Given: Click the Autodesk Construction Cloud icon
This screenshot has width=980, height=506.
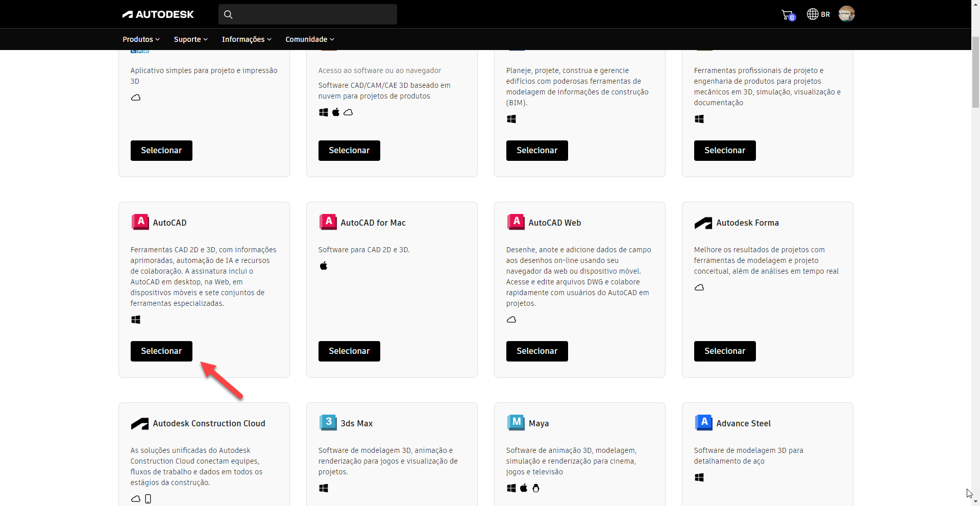Looking at the screenshot, I should click(139, 424).
